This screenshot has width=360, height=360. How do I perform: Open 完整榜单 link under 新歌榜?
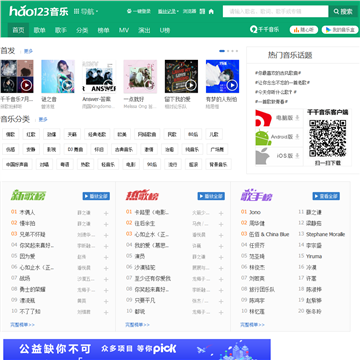(x=22, y=325)
